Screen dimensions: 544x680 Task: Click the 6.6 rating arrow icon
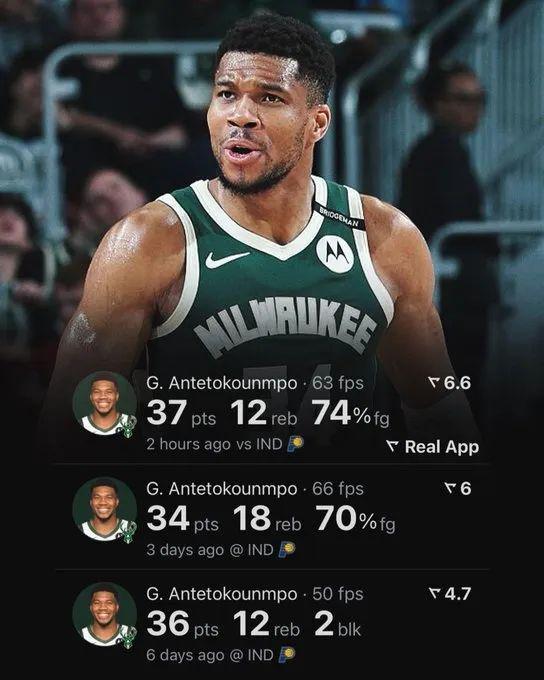434,382
